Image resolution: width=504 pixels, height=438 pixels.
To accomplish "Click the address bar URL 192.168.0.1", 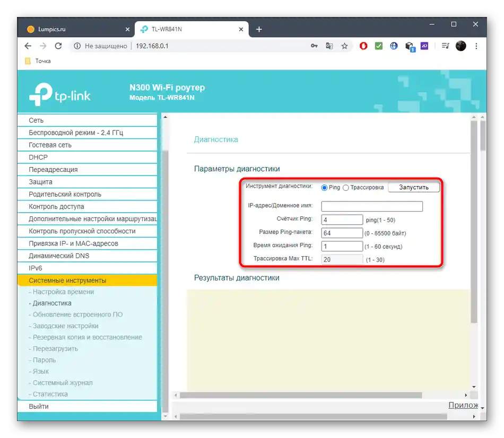I will click(152, 46).
